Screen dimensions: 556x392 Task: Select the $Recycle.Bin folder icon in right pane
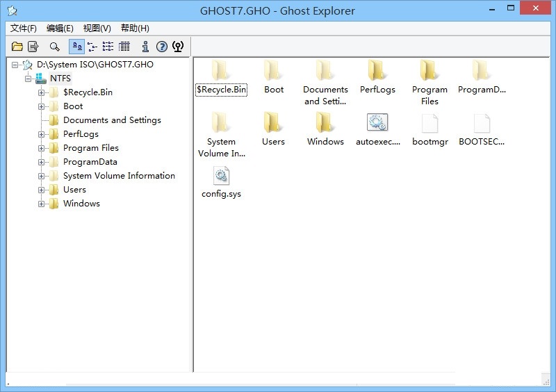pos(220,71)
